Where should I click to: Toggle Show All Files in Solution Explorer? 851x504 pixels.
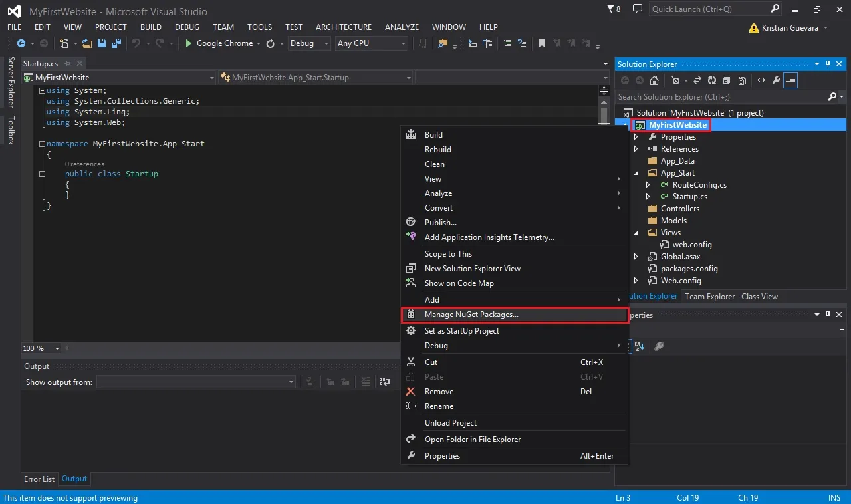[741, 80]
